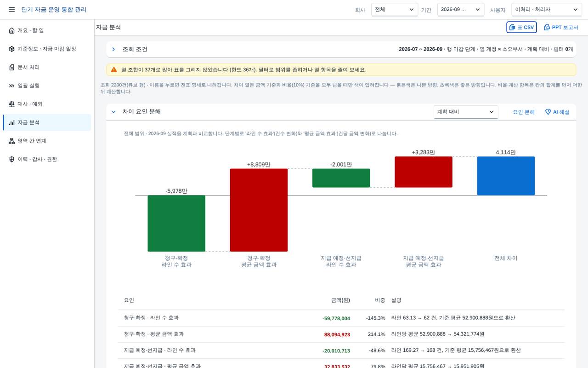The height and width of the screenshot is (368, 588).
Task: Open 영역 간 연계 section
Action: (47, 141)
